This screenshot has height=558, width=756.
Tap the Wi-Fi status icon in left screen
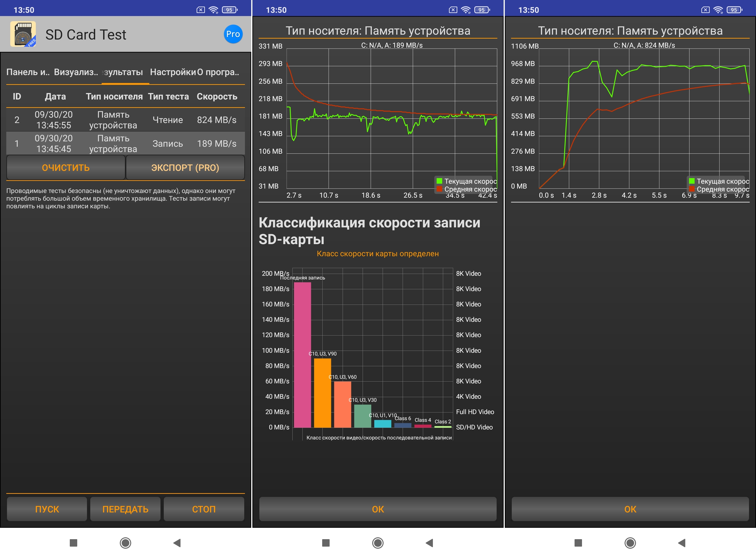(213, 10)
